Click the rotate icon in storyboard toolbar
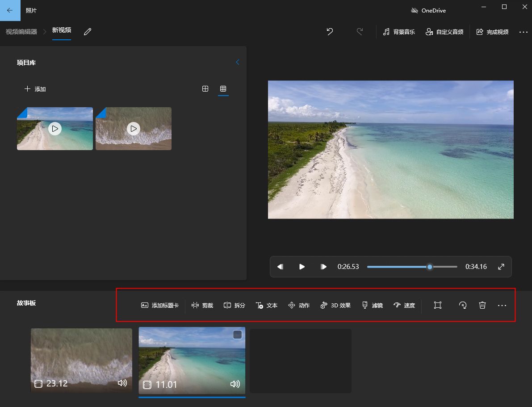532x407 pixels. point(463,305)
